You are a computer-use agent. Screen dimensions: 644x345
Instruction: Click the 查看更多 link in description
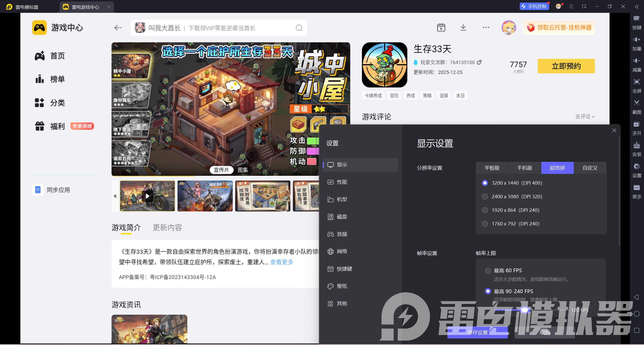coord(282,262)
